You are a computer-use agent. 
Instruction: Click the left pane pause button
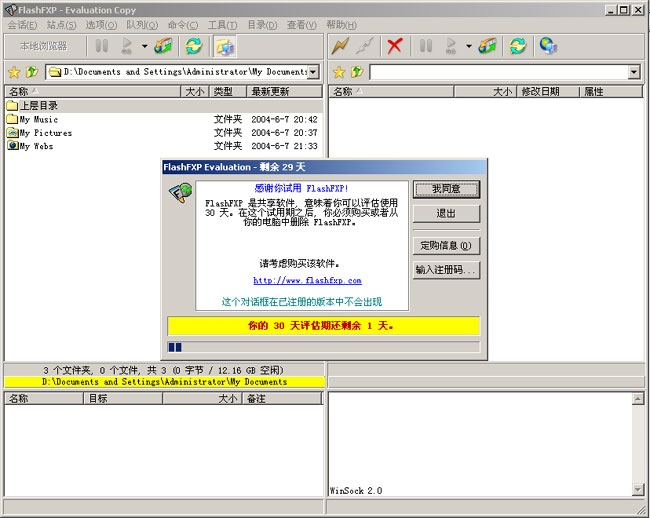[102, 46]
